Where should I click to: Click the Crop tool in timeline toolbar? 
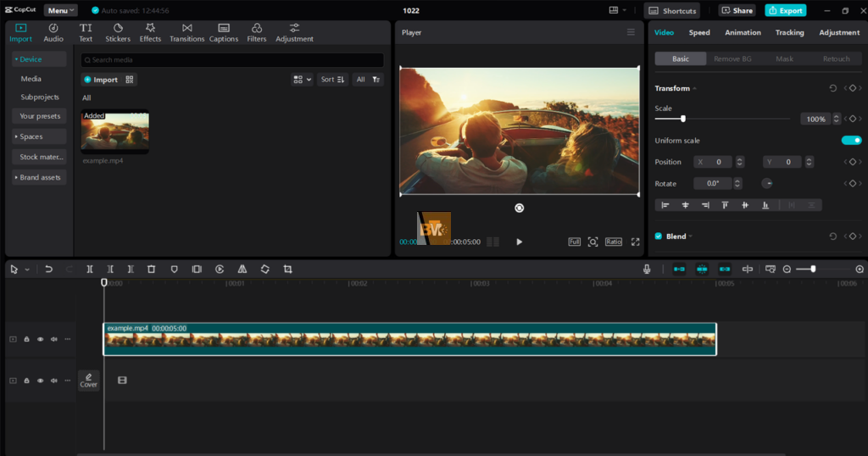[287, 269]
